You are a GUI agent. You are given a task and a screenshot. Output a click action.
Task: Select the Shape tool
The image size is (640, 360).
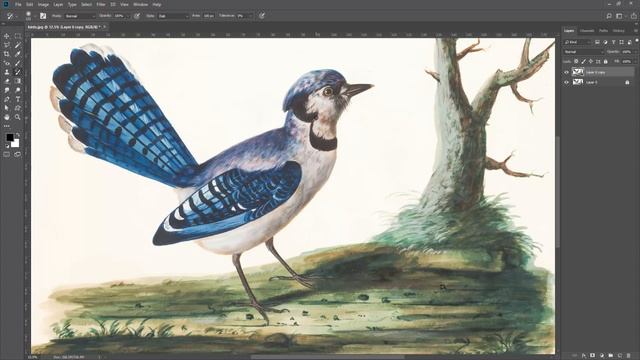pos(18,108)
